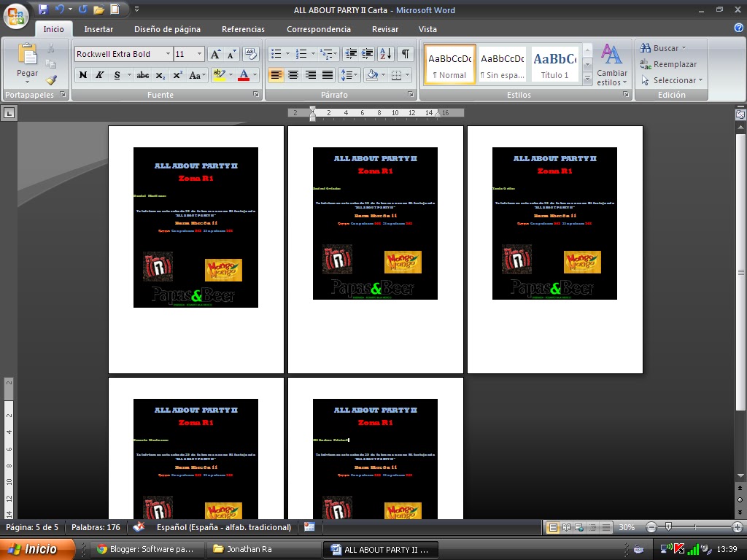Click zoom out minus button
The height and width of the screenshot is (560, 747).
click(x=651, y=527)
